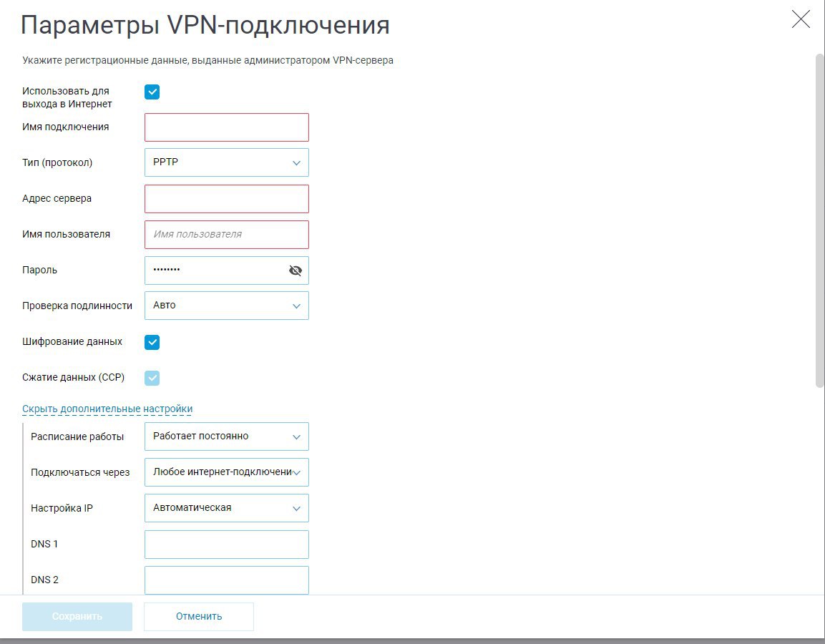The height and width of the screenshot is (644, 825).
Task: Click the Шифрование данных label text
Action: coord(72,341)
